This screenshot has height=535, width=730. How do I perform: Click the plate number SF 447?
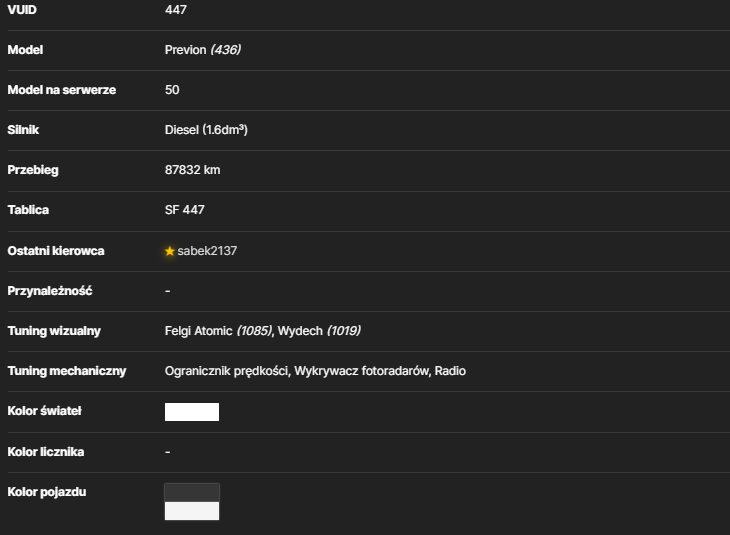pos(184,210)
